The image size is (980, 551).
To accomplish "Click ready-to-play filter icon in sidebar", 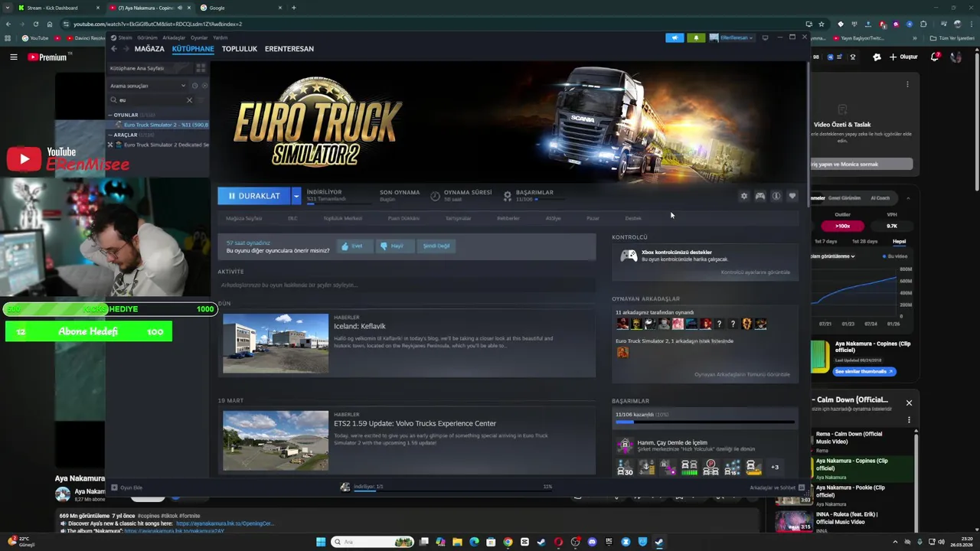I will click(x=204, y=86).
